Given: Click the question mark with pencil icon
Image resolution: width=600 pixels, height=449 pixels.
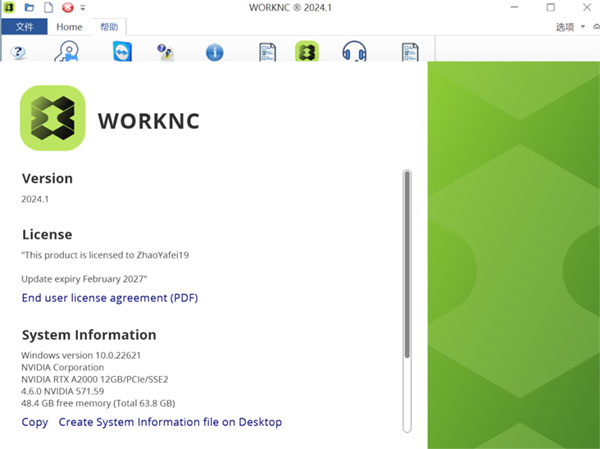Looking at the screenshot, I should pyautogui.click(x=166, y=52).
